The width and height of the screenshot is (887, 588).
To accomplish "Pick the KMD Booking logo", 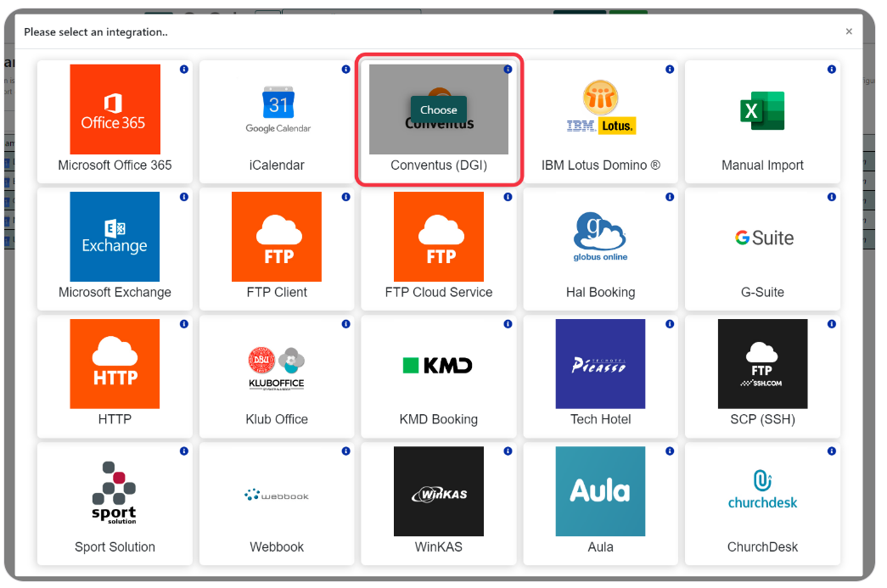I will [439, 363].
